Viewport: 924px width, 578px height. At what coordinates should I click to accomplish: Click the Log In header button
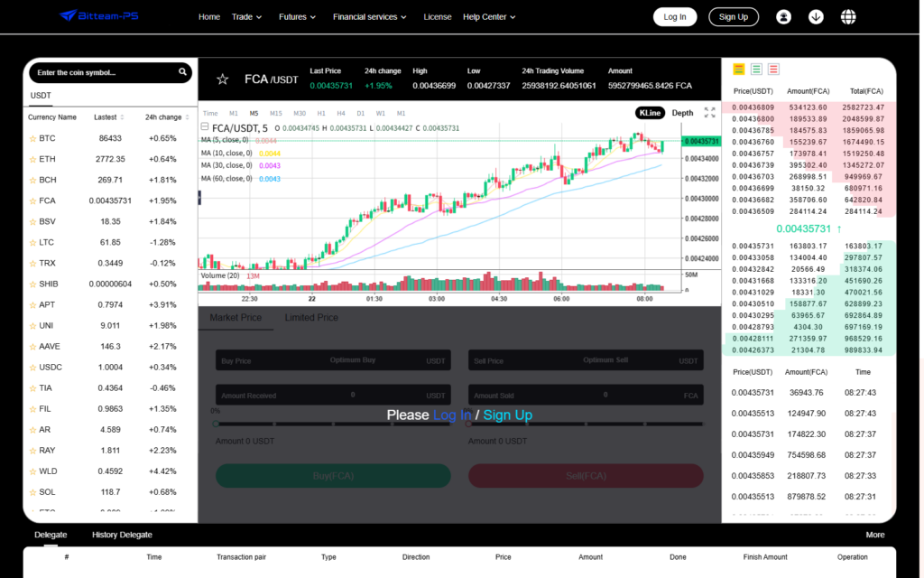coord(675,17)
